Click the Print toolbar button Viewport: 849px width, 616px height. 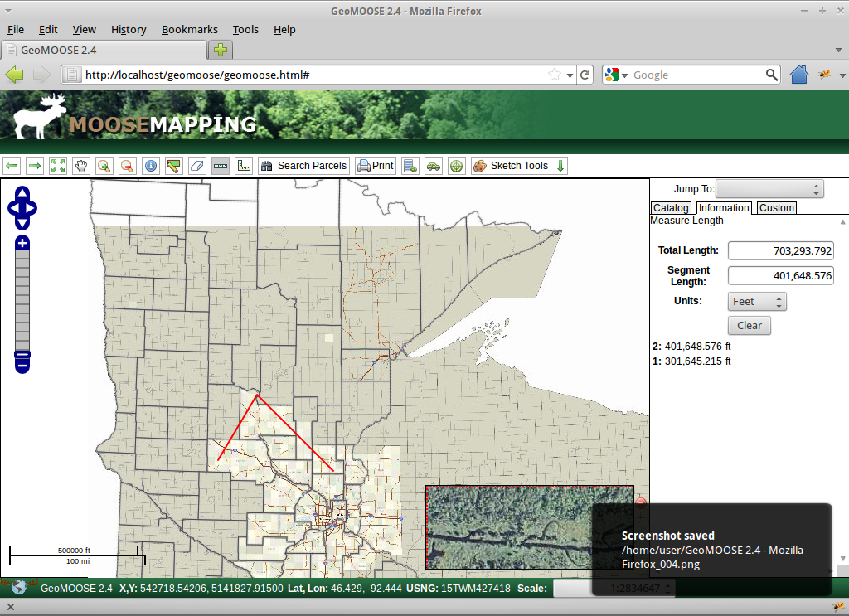tap(376, 166)
